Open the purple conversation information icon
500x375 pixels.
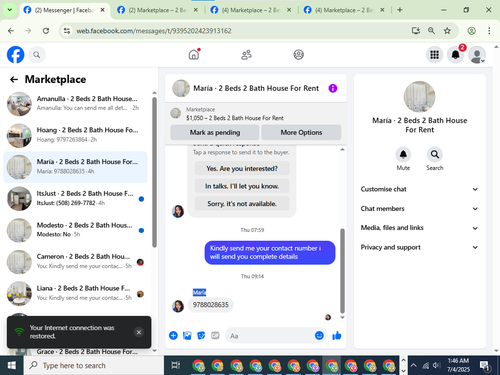tap(333, 88)
